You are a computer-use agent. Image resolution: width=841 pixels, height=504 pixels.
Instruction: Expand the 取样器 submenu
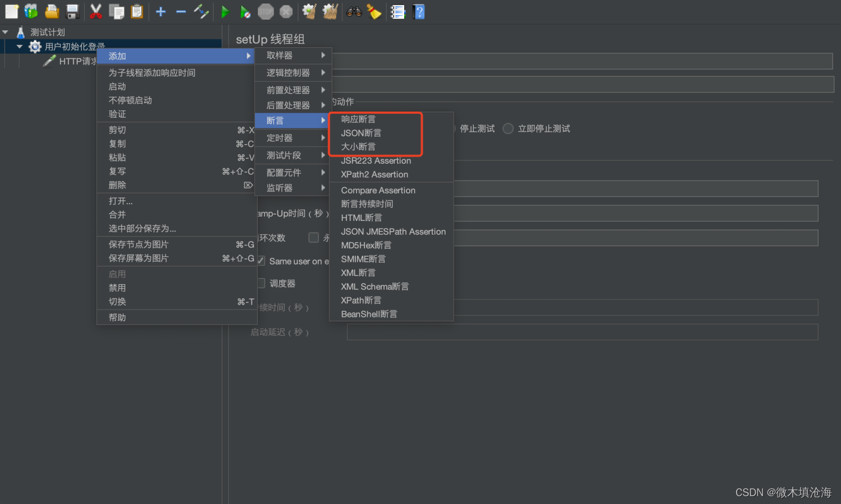[x=293, y=56]
